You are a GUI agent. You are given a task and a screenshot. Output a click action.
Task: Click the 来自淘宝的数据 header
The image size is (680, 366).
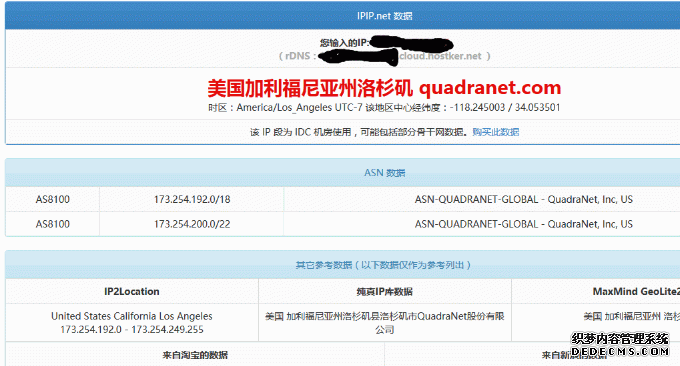[195, 355]
